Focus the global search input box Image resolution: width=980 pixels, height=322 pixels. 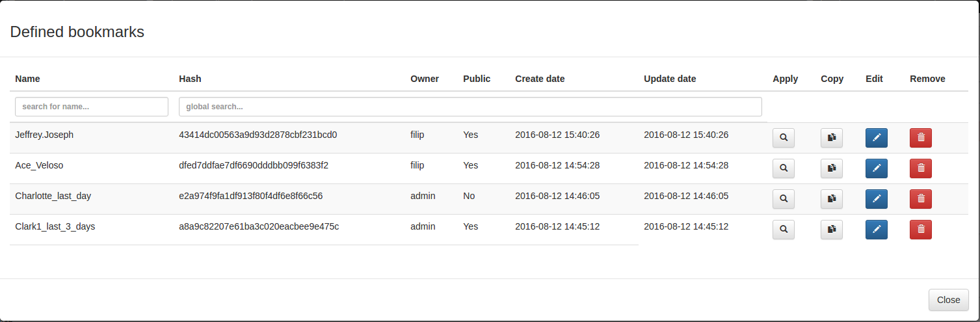[470, 107]
